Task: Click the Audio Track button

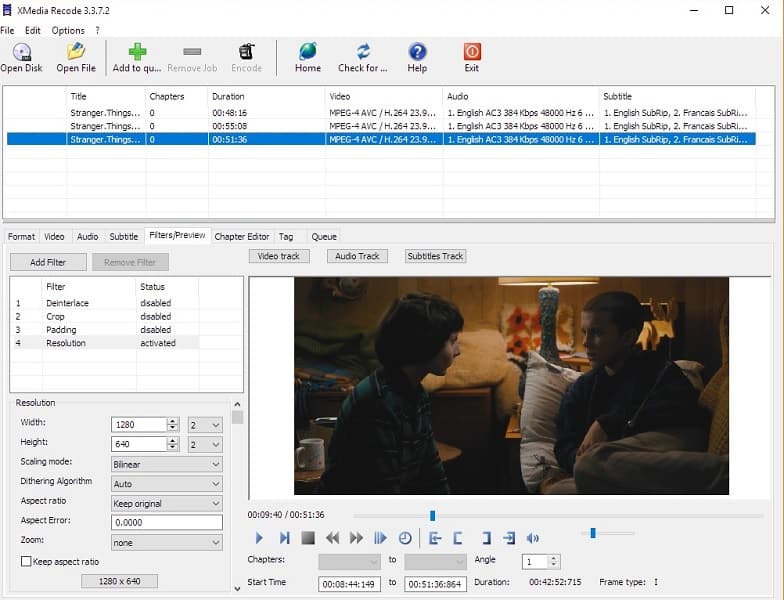Action: [357, 256]
